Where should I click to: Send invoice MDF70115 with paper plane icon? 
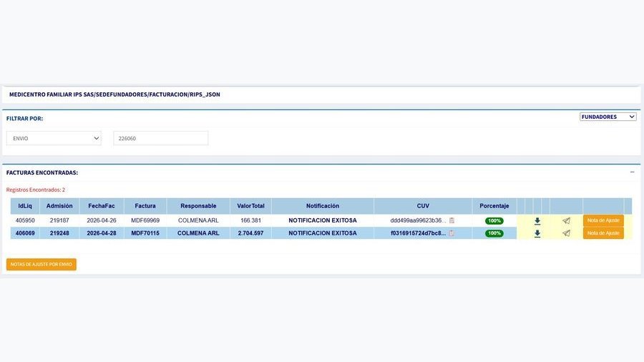point(567,233)
